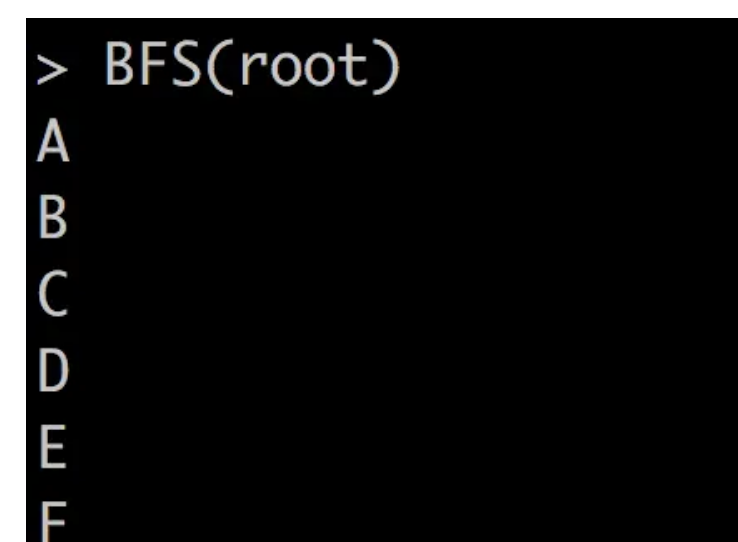Viewport: 738px width, 542px height.
Task: Click the closing parenthesis after root
Action: [386, 67]
